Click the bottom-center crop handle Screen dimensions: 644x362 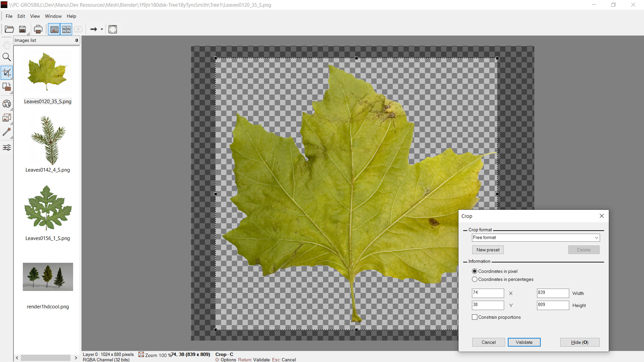click(356, 329)
